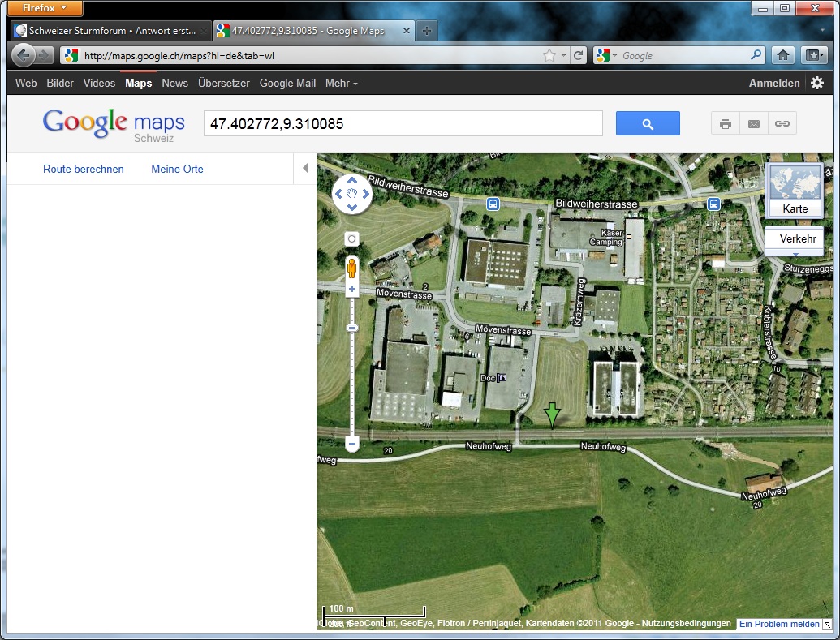Click the zoom in plus button
The width and height of the screenshot is (840, 640).
(351, 289)
